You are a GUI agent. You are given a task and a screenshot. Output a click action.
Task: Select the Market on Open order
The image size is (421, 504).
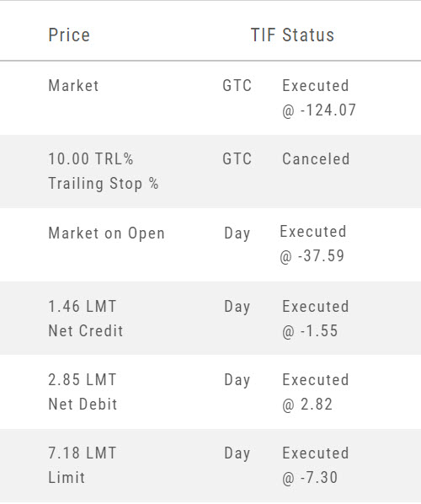106,233
